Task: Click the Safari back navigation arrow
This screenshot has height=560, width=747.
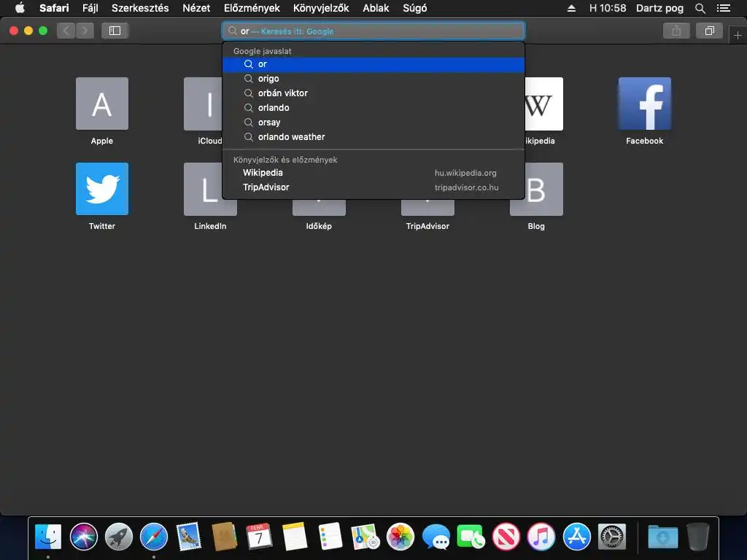Action: 66,31
